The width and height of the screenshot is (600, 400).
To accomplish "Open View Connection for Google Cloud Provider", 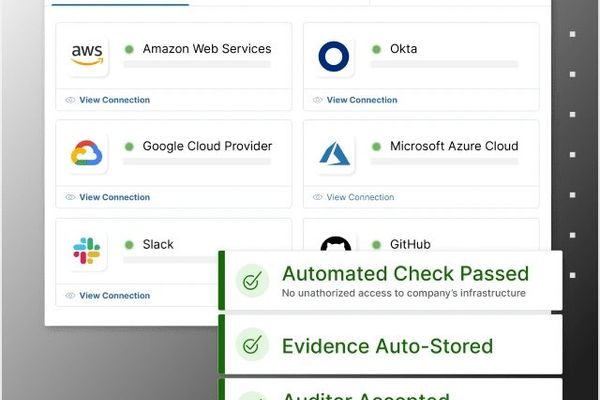I will point(114,197).
